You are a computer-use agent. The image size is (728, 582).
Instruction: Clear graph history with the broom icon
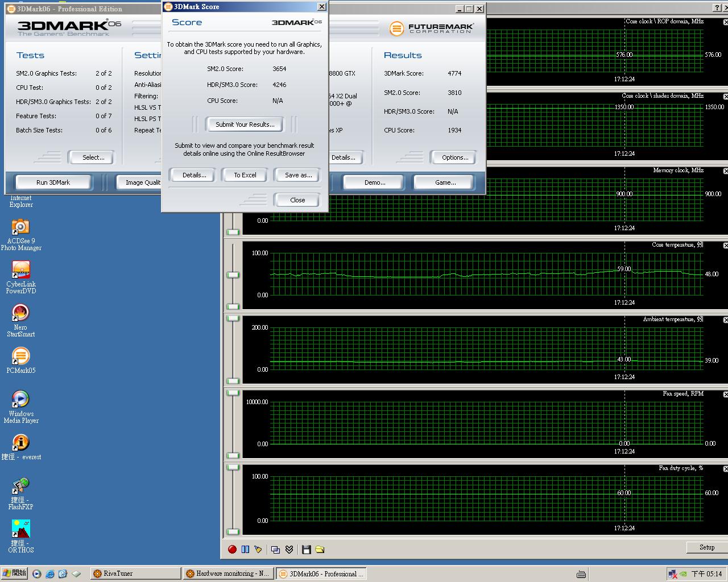click(258, 549)
